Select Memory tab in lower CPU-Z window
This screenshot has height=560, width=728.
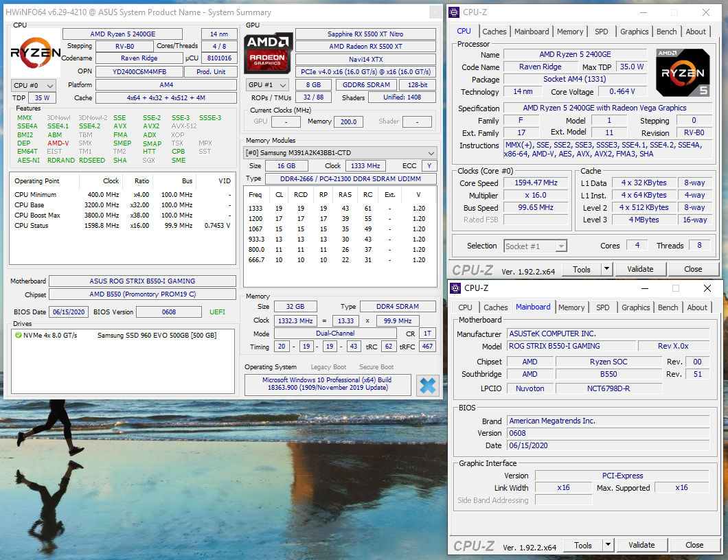click(x=571, y=307)
